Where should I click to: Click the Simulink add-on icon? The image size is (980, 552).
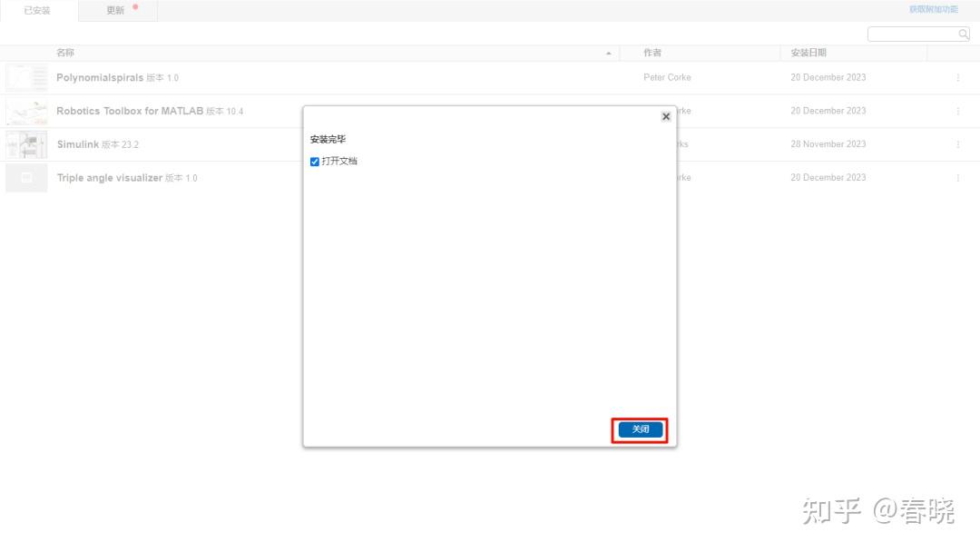(x=25, y=143)
